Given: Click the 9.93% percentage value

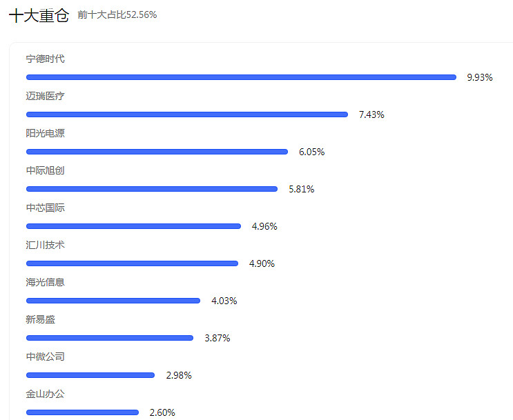Looking at the screenshot, I should click(480, 77).
